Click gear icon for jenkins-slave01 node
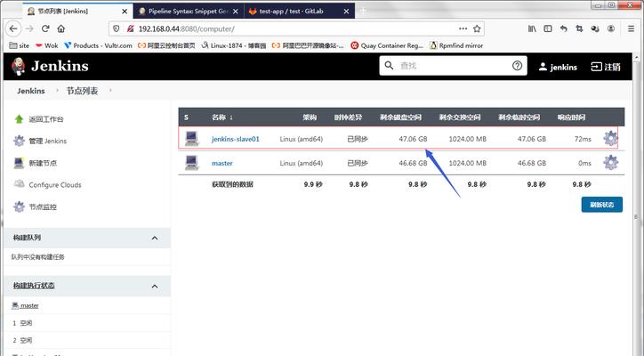Image resolution: width=644 pixels, height=356 pixels. point(611,139)
